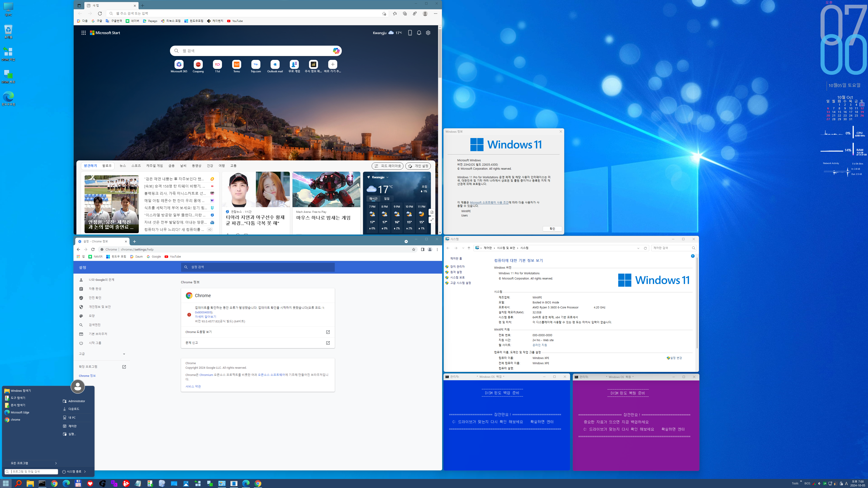Click the Edge refresh page icon
Screen dimensions: 868x488
(100, 14)
